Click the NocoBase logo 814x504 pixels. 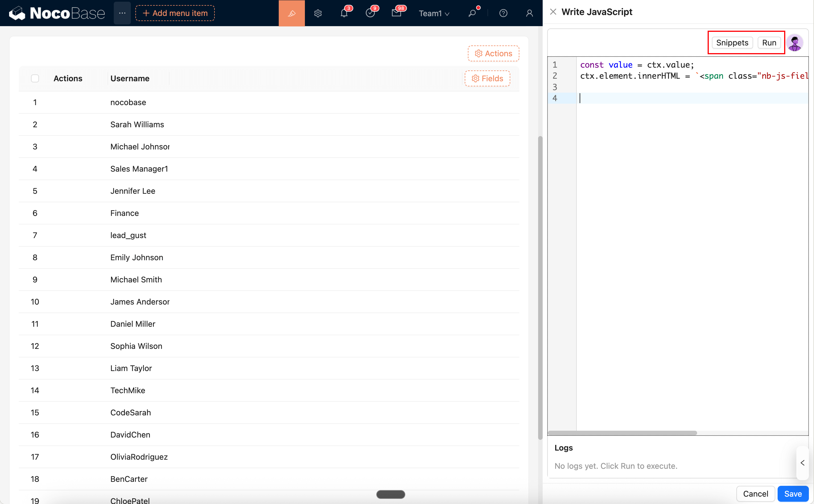[56, 13]
